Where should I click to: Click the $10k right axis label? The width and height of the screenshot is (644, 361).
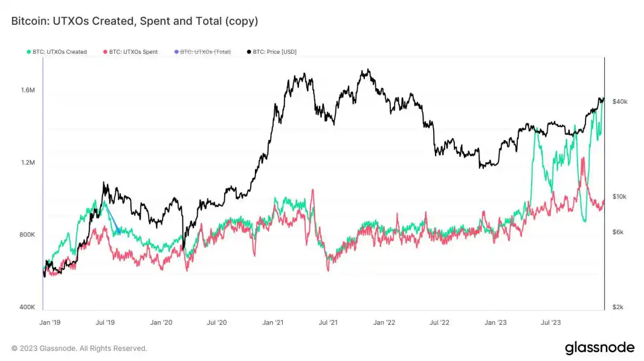(x=619, y=197)
